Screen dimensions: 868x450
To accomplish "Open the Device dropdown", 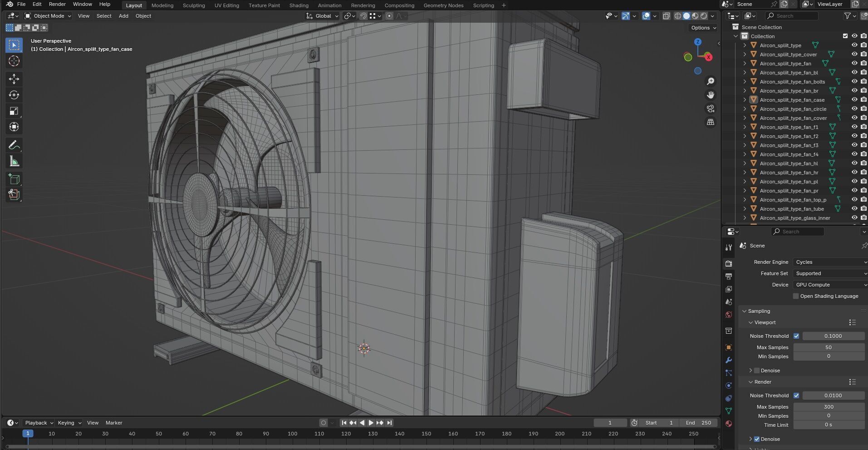I will [x=830, y=285].
